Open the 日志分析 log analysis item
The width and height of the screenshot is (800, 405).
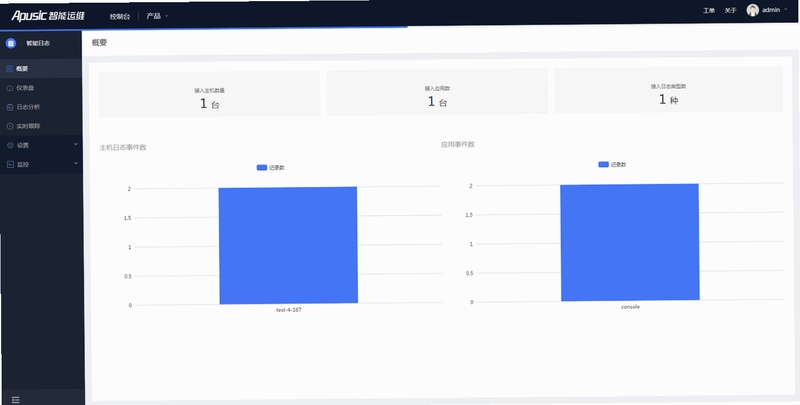[41, 107]
